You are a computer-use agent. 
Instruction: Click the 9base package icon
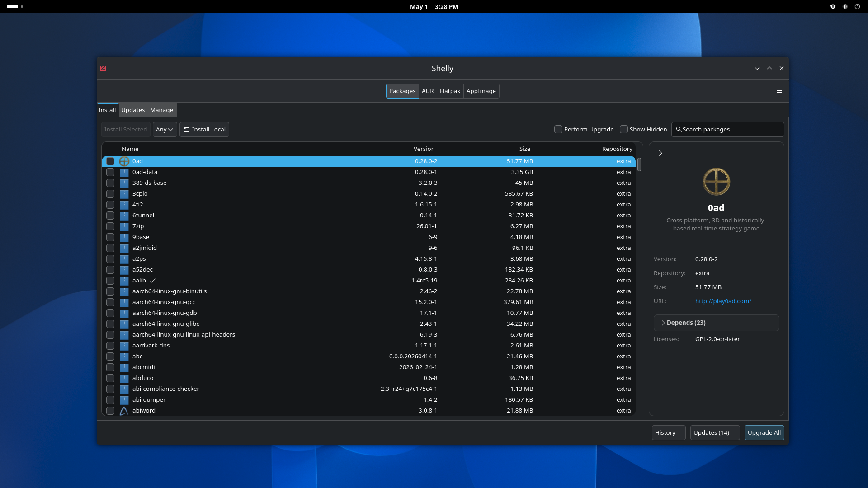(x=124, y=237)
